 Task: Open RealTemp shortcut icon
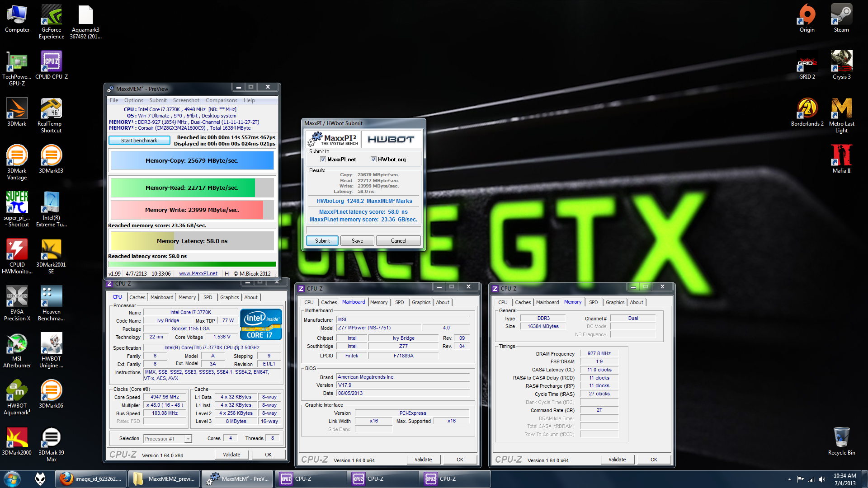coord(52,115)
